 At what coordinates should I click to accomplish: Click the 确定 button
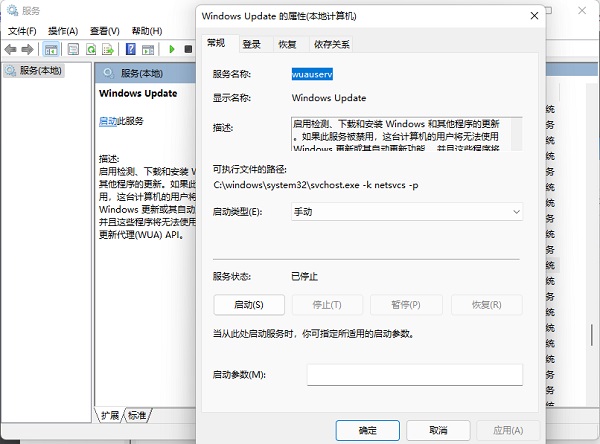(x=368, y=430)
